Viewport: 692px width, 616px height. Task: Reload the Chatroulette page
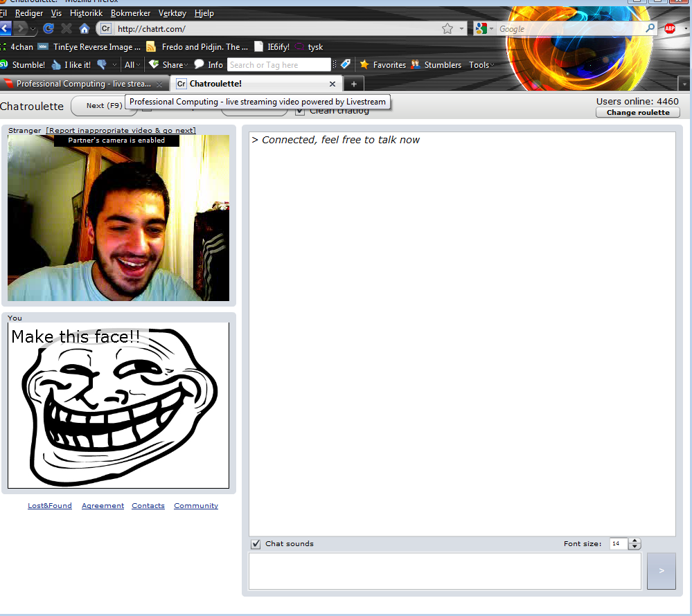pyautogui.click(x=48, y=29)
